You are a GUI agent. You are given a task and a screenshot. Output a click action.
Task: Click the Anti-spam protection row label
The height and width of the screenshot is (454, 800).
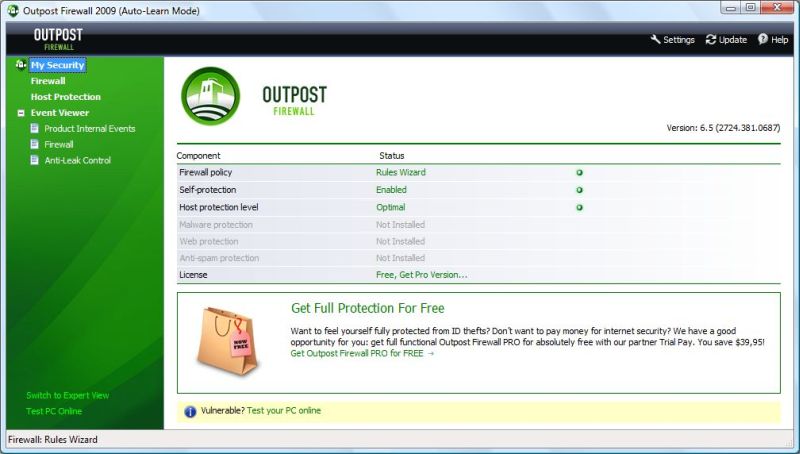tap(219, 258)
